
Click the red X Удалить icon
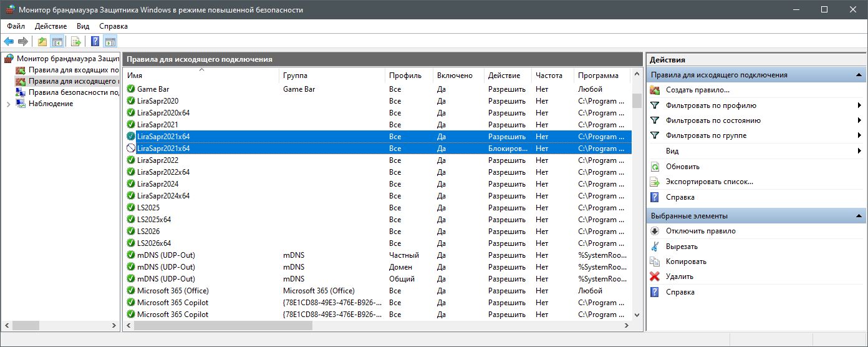click(655, 276)
